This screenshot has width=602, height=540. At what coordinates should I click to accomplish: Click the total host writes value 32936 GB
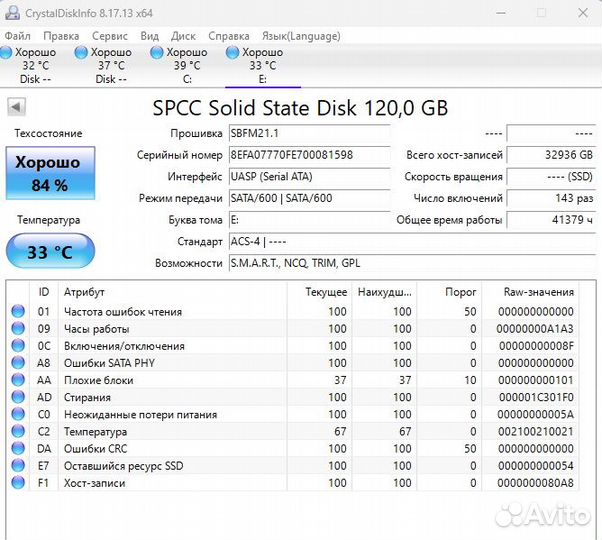coord(551,155)
